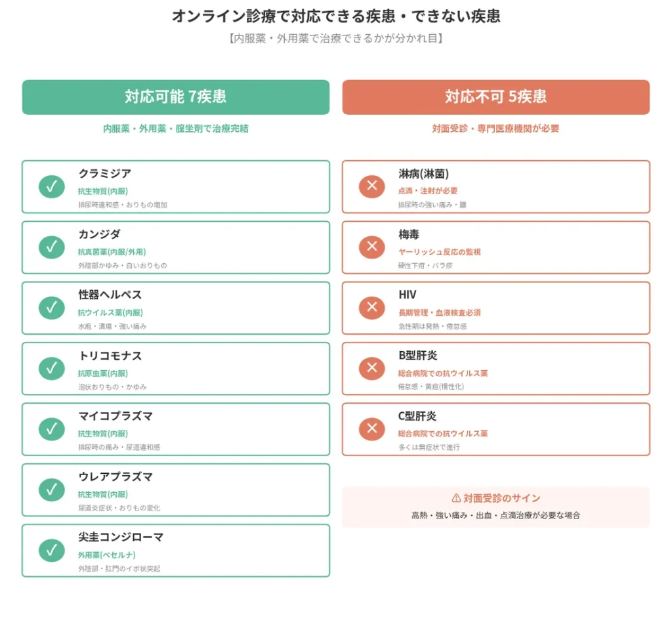Click the red X icon beside 淋病(淋菌)
This screenshot has height=632, width=672.
[x=372, y=187]
